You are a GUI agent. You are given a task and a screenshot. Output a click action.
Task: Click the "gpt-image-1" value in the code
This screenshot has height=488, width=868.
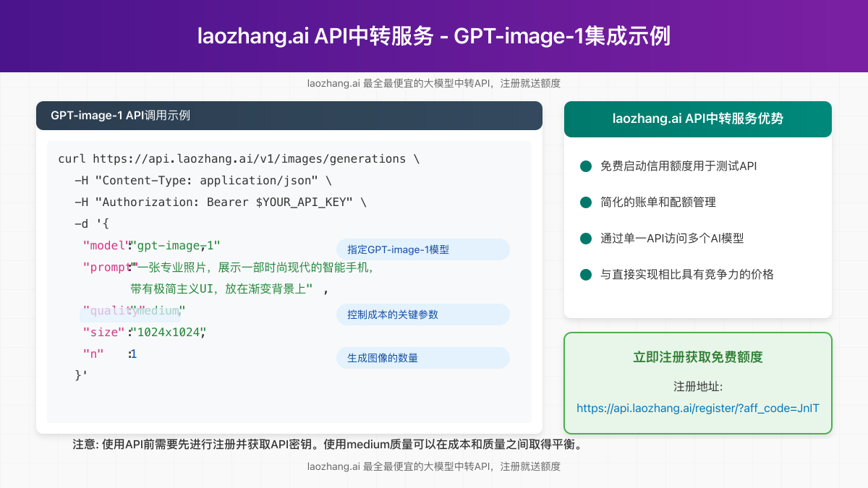174,246
